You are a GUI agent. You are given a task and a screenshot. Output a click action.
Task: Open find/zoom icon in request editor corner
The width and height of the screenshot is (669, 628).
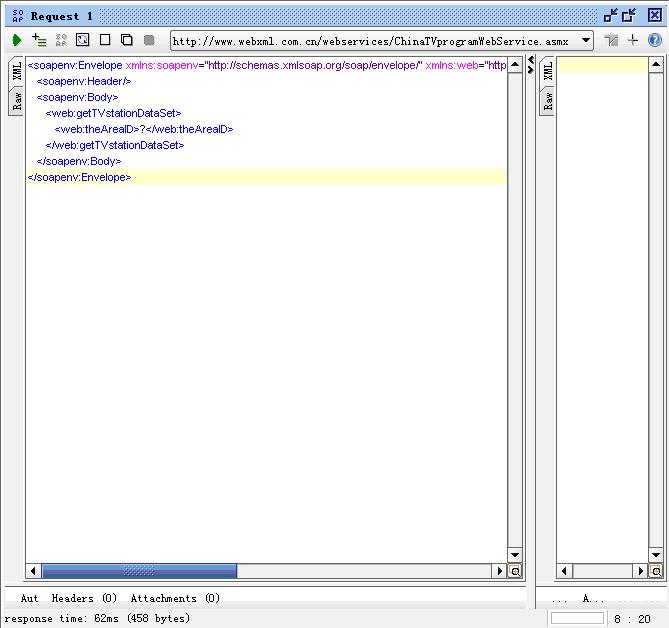pyautogui.click(x=515, y=571)
